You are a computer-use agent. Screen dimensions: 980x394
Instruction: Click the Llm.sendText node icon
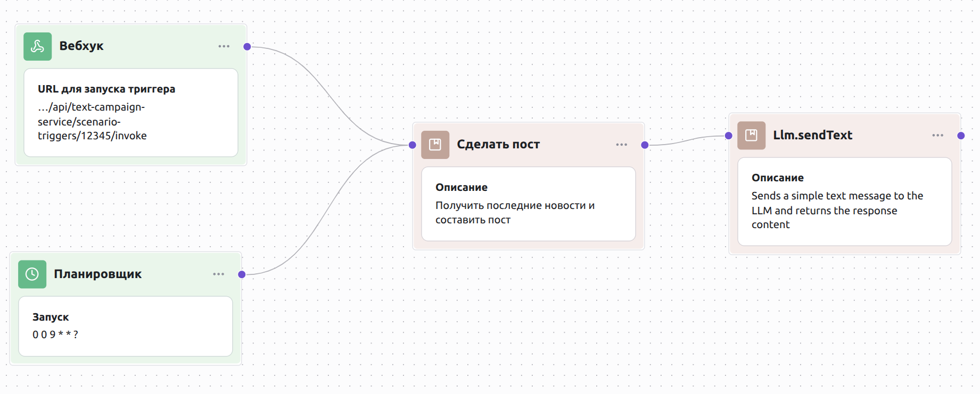click(751, 136)
